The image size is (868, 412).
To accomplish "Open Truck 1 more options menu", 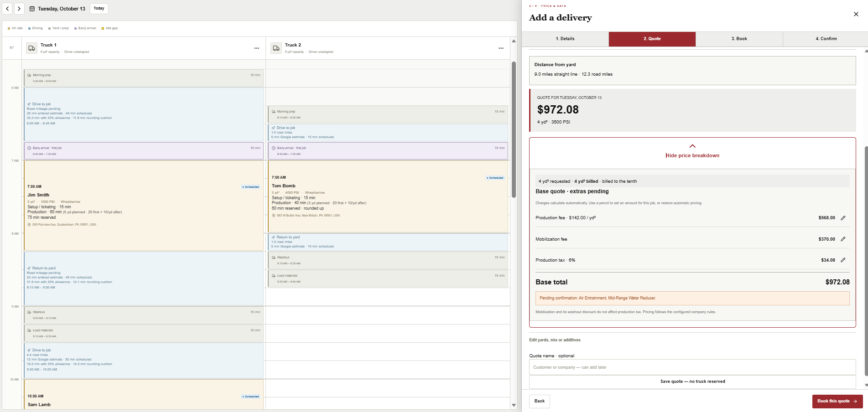I will (257, 48).
